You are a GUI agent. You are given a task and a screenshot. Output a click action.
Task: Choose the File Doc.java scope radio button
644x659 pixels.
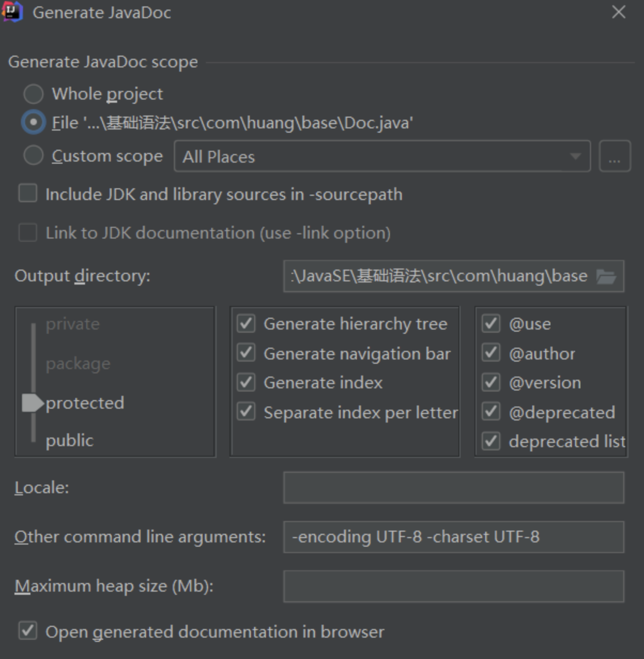tap(34, 122)
